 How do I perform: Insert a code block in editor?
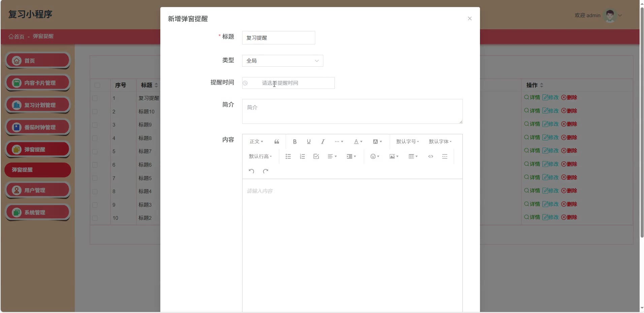(x=430, y=156)
